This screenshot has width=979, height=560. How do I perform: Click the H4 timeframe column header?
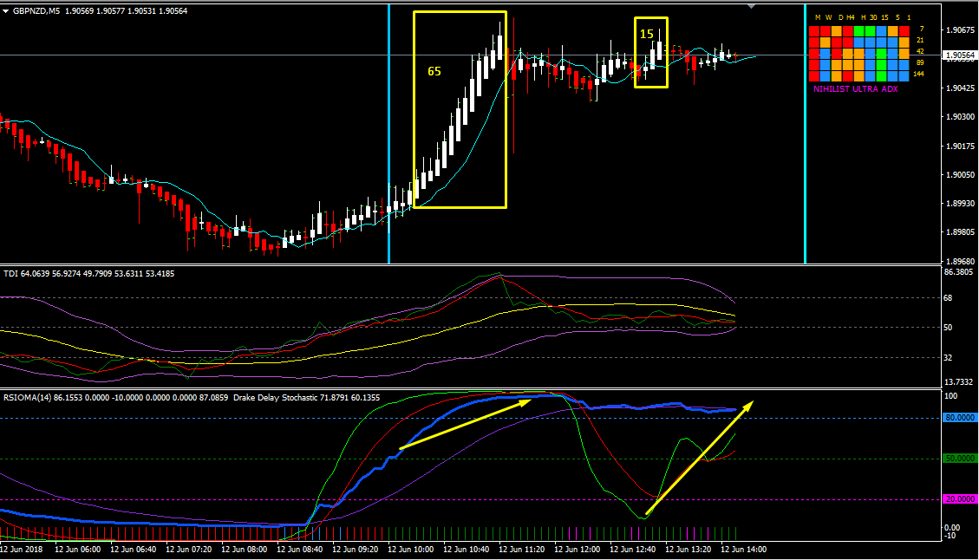point(851,17)
